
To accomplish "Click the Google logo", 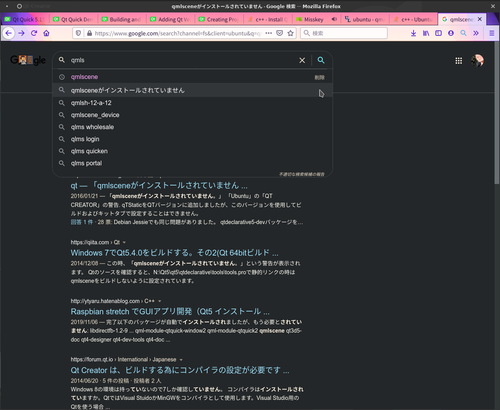I will tap(28, 60).
